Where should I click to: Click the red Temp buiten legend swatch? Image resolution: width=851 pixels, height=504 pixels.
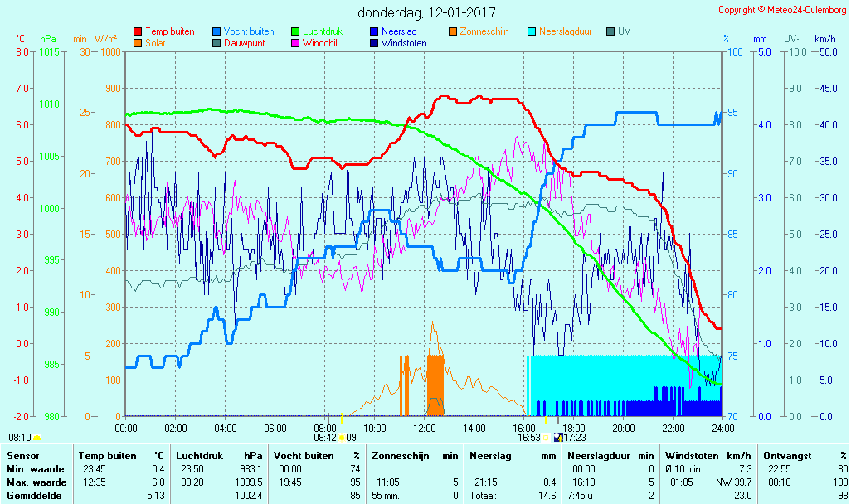tap(138, 31)
